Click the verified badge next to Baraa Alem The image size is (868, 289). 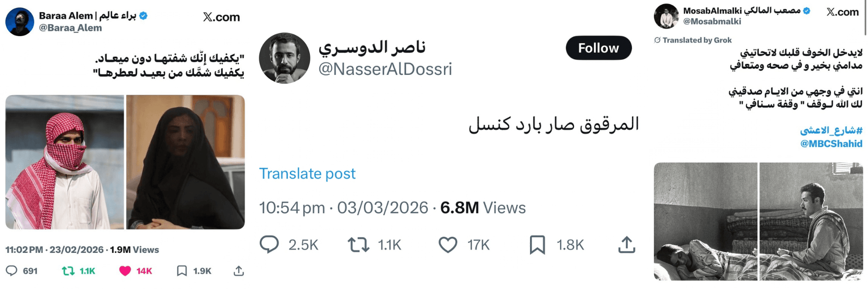coord(144,14)
